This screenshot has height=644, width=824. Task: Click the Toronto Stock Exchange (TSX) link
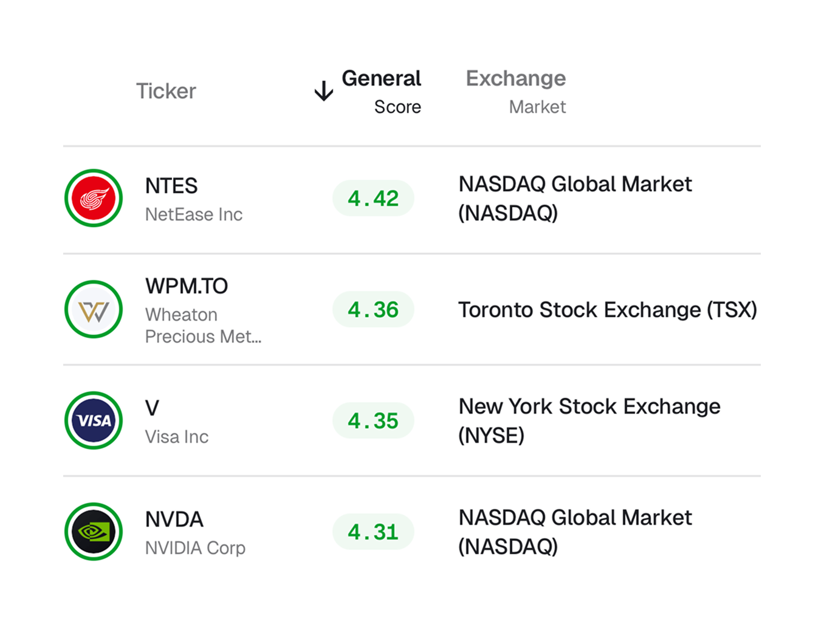[x=608, y=310]
